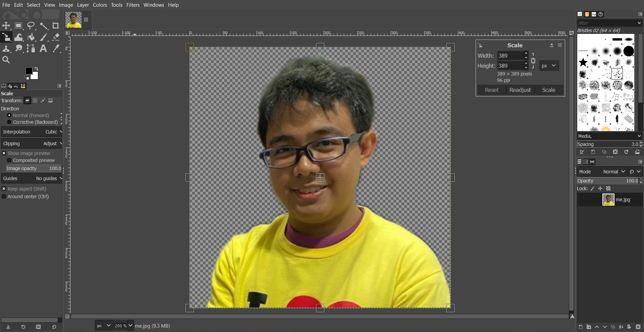
Task: Lock alpha channel for the layer
Action: tap(608, 189)
